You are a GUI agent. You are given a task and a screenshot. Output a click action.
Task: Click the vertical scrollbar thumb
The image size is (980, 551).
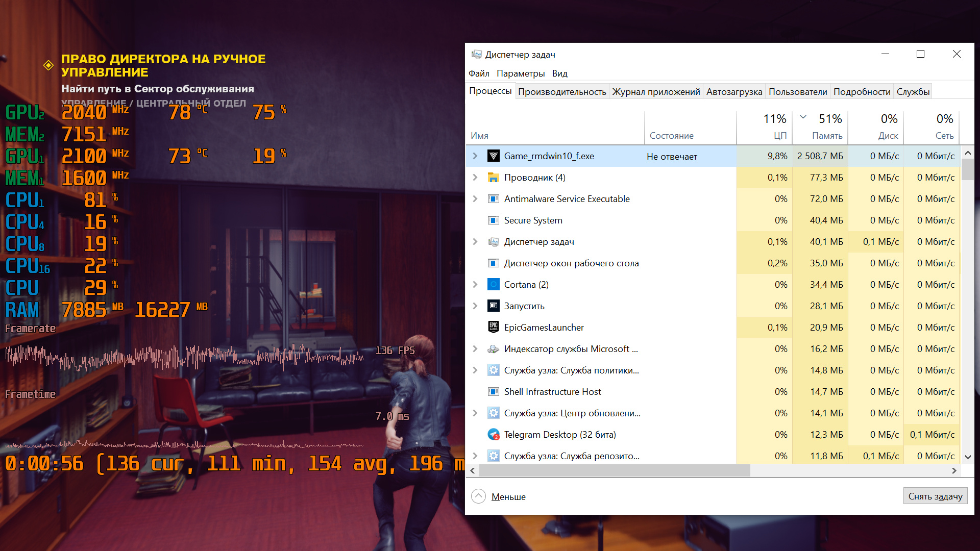pos(968,169)
